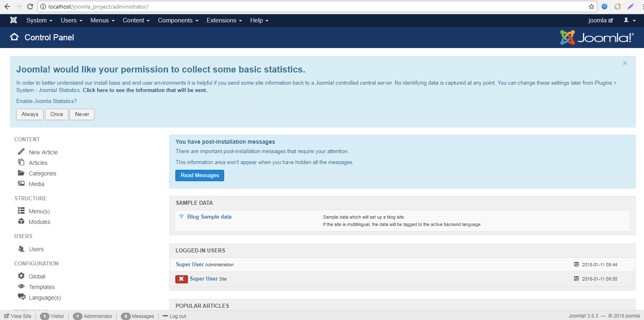This screenshot has height=320, width=644.
Task: Click the 2018-01-11 09:44 timestamp
Action: 599,265
